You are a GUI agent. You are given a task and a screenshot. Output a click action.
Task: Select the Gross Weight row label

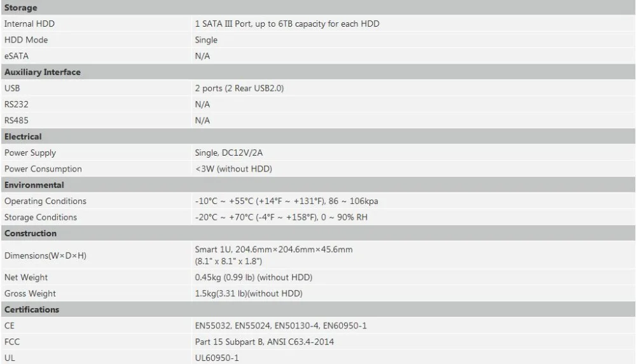[30, 293]
